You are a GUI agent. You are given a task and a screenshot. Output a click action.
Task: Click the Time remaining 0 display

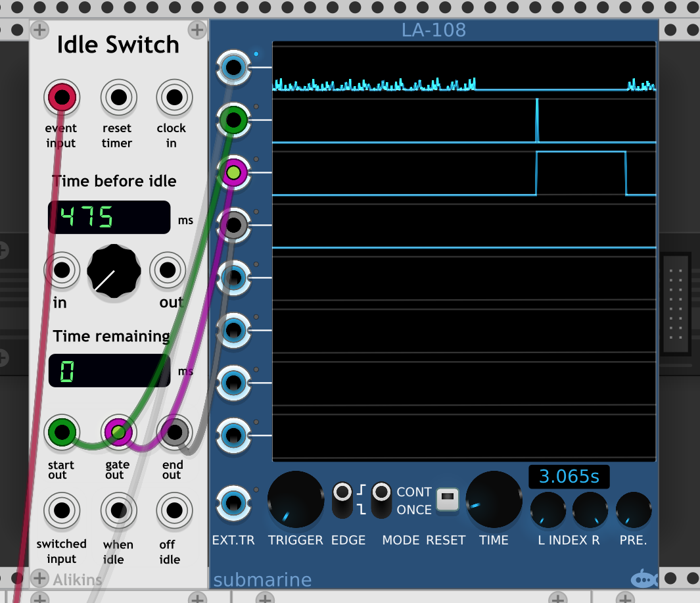[x=109, y=371]
